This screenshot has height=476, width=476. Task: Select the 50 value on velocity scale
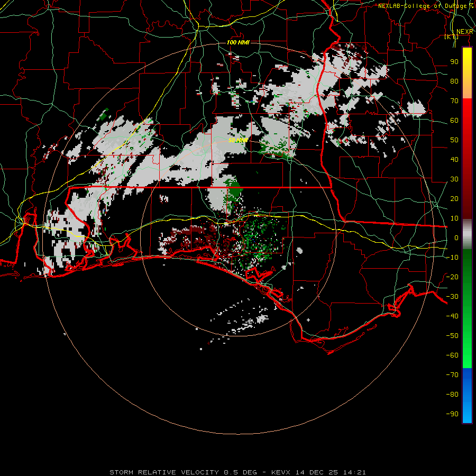point(454,140)
